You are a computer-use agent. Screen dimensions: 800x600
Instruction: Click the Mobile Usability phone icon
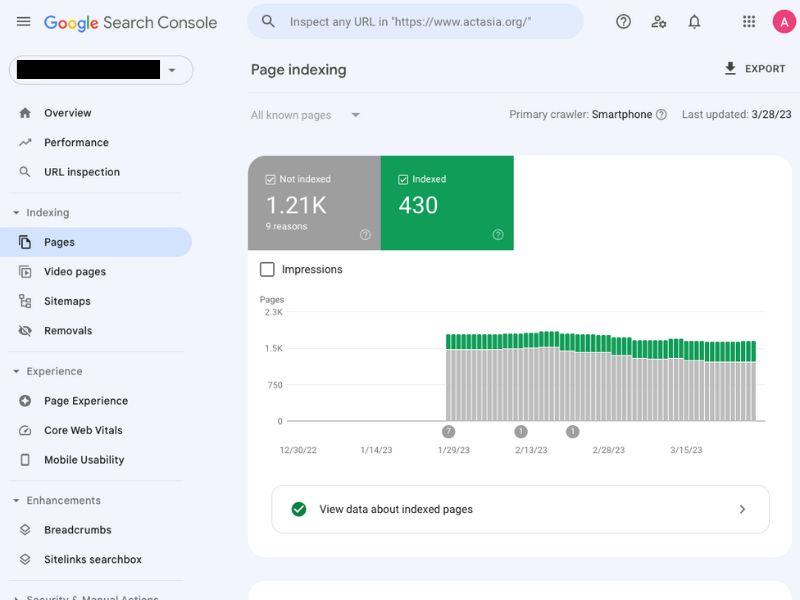coord(25,460)
